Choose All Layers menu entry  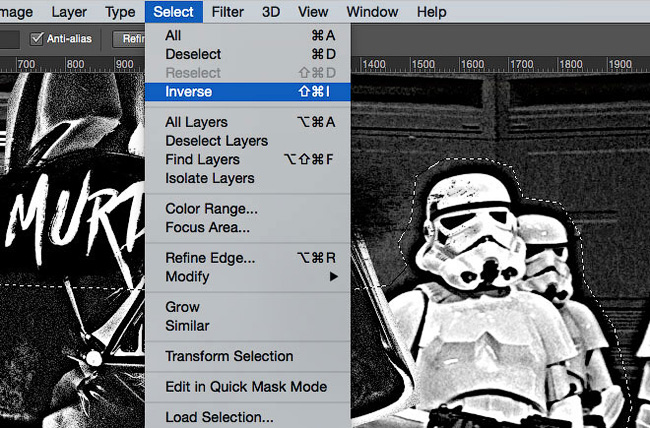coord(248,122)
